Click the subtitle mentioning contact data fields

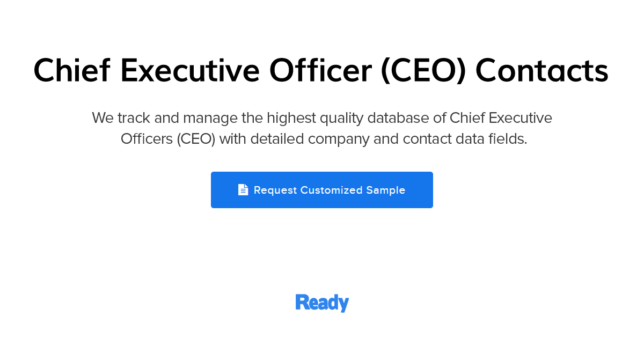[322, 138]
